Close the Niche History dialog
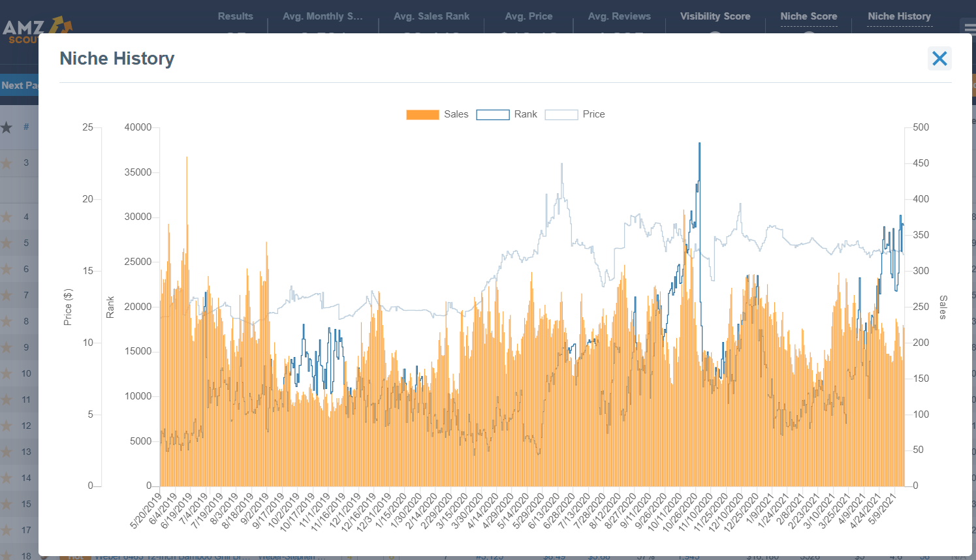 [939, 59]
